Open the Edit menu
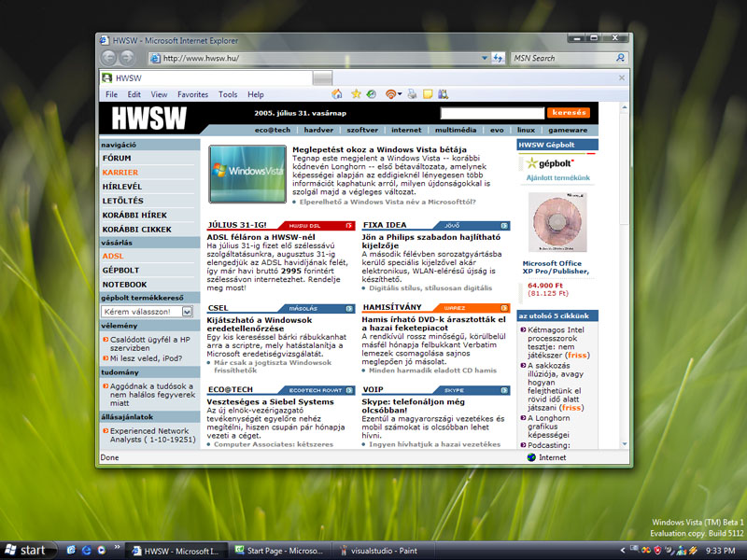Screen dimensions: 747x560 click(x=134, y=94)
